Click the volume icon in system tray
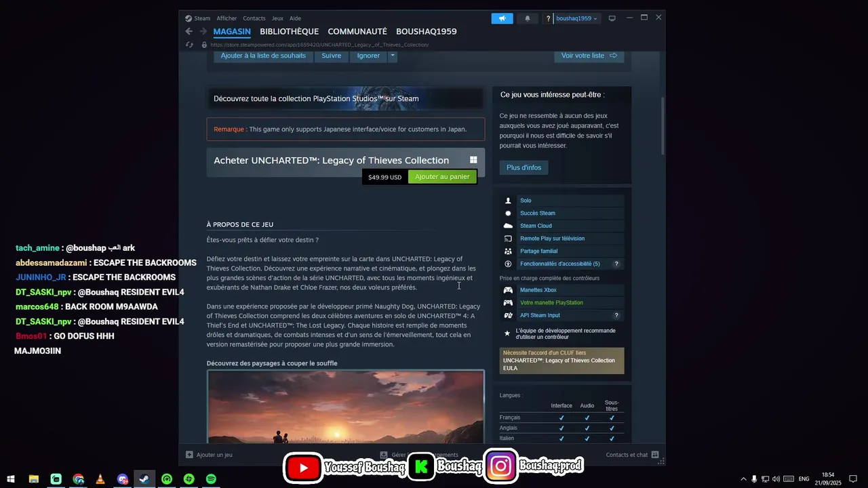Viewport: 868px width, 488px height. pos(776,479)
